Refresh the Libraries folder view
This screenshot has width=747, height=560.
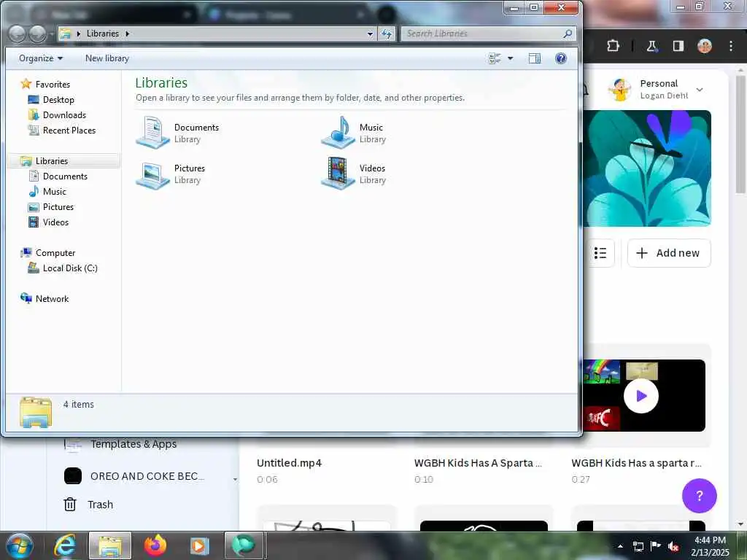tap(387, 34)
